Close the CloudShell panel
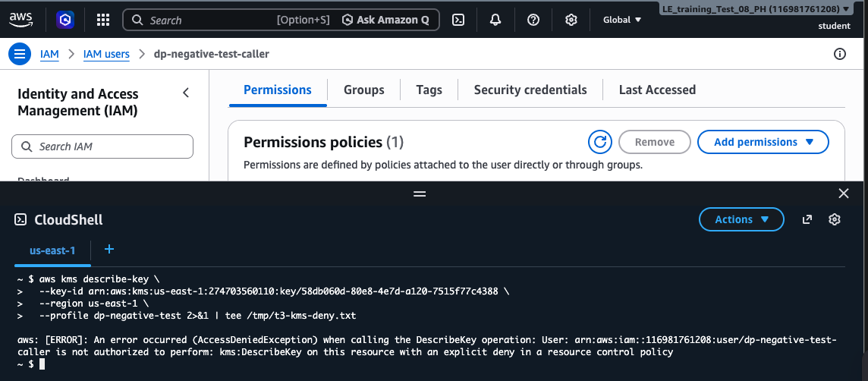The width and height of the screenshot is (868, 381). [844, 194]
